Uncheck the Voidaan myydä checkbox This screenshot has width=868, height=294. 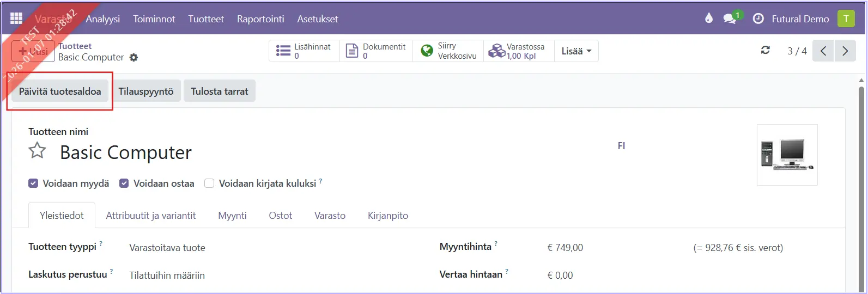pos(33,183)
